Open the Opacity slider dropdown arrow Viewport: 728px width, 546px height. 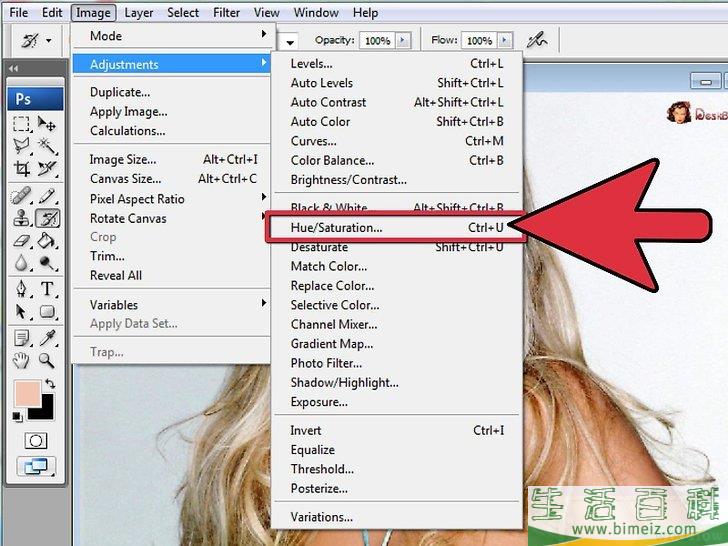pos(403,40)
